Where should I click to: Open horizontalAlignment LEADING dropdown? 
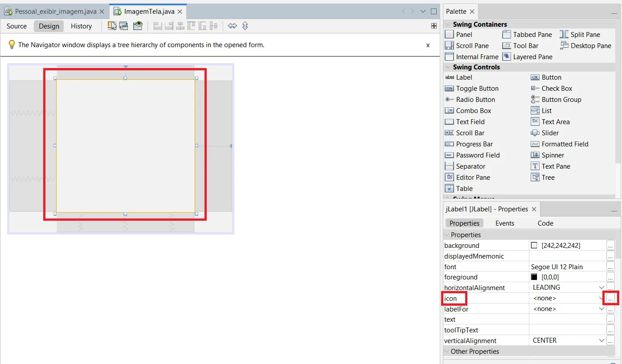(602, 287)
